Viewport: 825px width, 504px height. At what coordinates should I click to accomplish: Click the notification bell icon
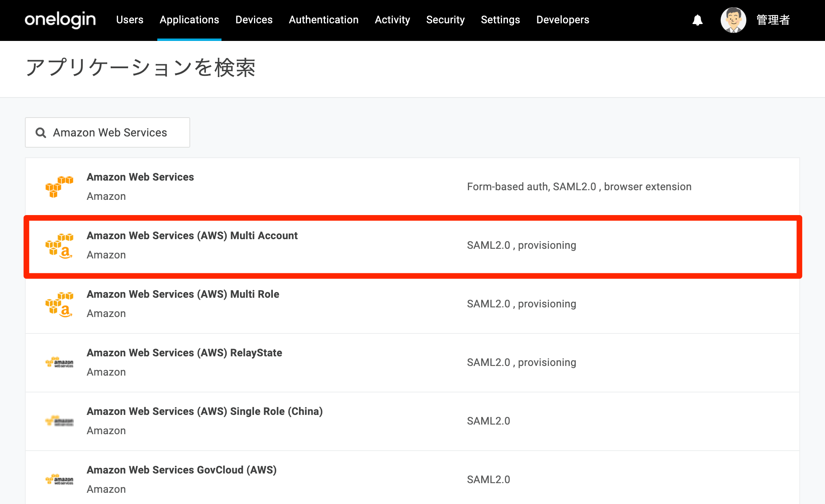click(x=697, y=20)
